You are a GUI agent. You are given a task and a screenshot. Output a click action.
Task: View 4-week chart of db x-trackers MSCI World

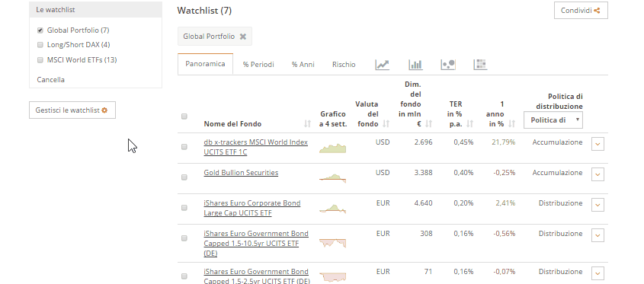tap(332, 148)
